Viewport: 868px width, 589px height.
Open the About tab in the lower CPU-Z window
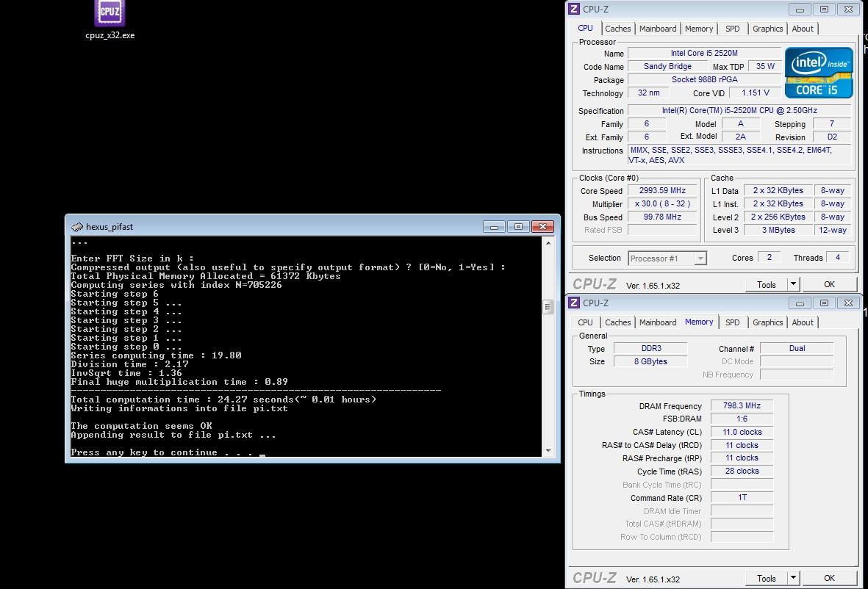pyautogui.click(x=802, y=322)
